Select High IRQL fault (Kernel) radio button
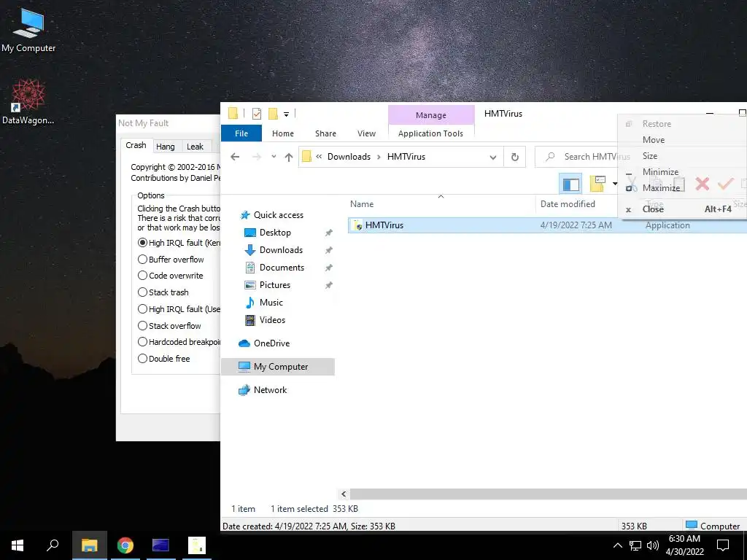747x560 pixels. pos(142,242)
